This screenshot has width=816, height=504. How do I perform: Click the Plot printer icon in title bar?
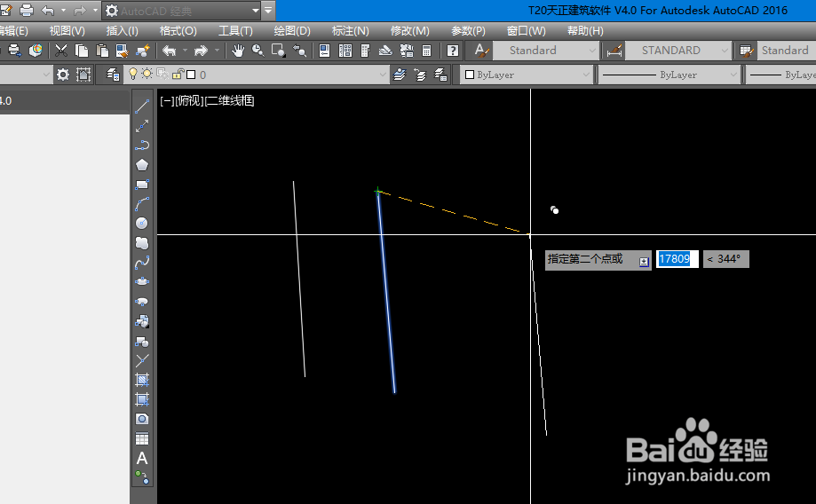pos(27,10)
